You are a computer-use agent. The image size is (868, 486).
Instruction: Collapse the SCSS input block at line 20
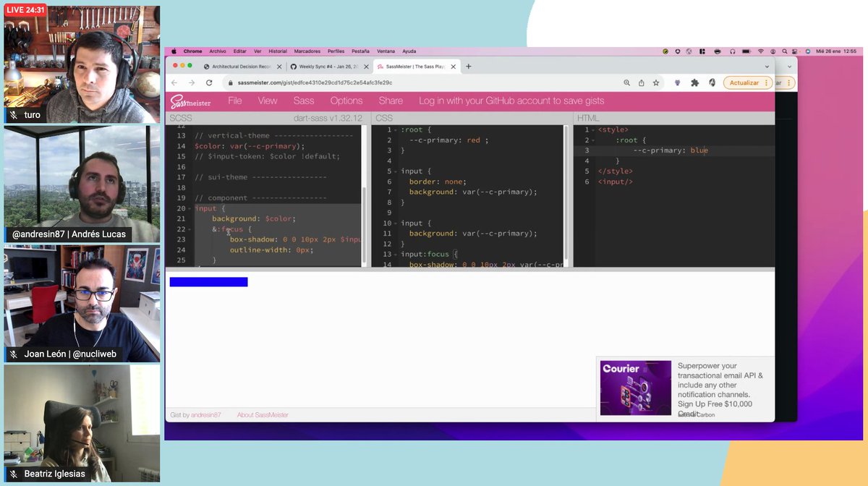(x=191, y=208)
